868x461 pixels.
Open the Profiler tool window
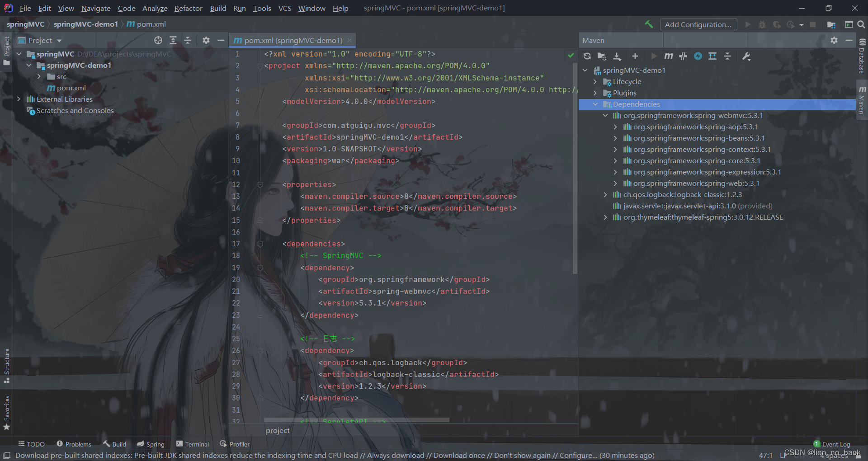235,444
